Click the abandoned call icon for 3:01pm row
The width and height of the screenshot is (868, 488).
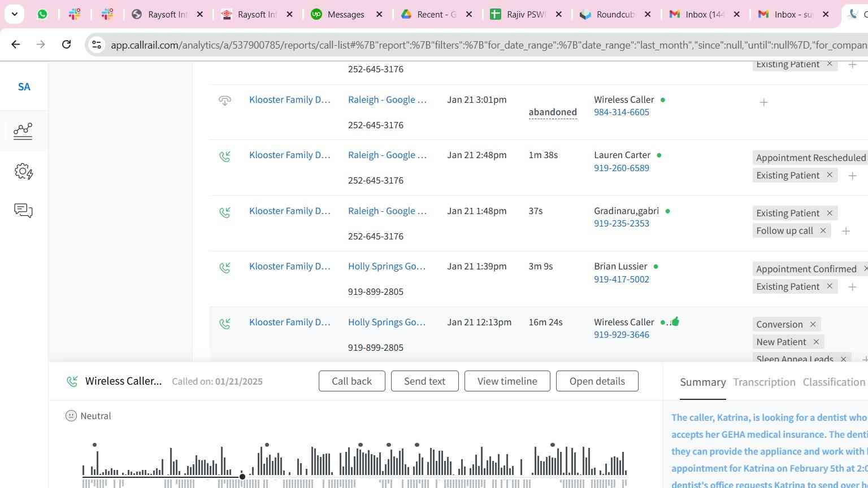click(x=225, y=101)
